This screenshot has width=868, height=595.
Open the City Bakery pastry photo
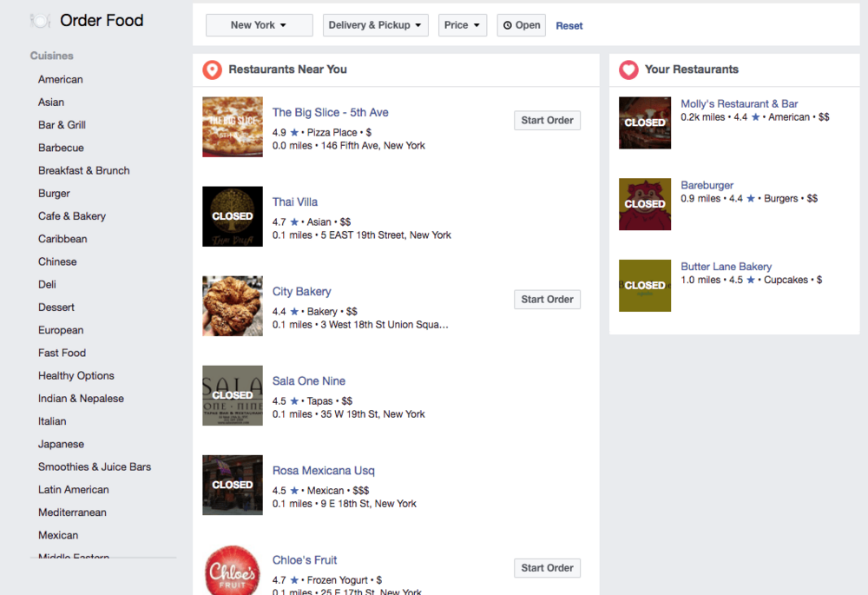coord(233,306)
